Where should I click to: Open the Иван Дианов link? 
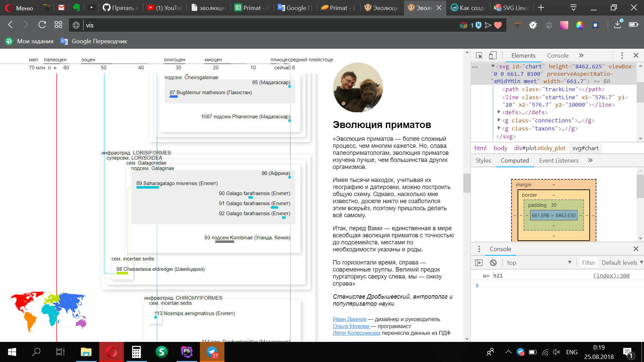click(x=349, y=319)
